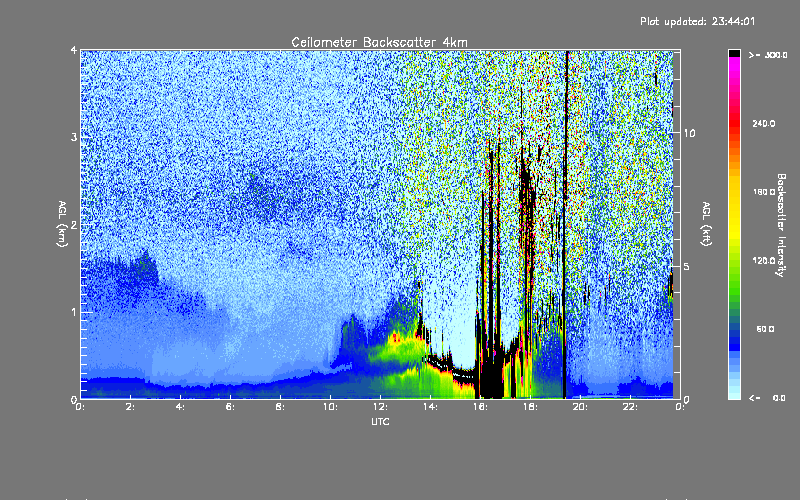This screenshot has height=500, width=800.
Task: Click the black top segment of the colorbar
Action: coord(734,53)
